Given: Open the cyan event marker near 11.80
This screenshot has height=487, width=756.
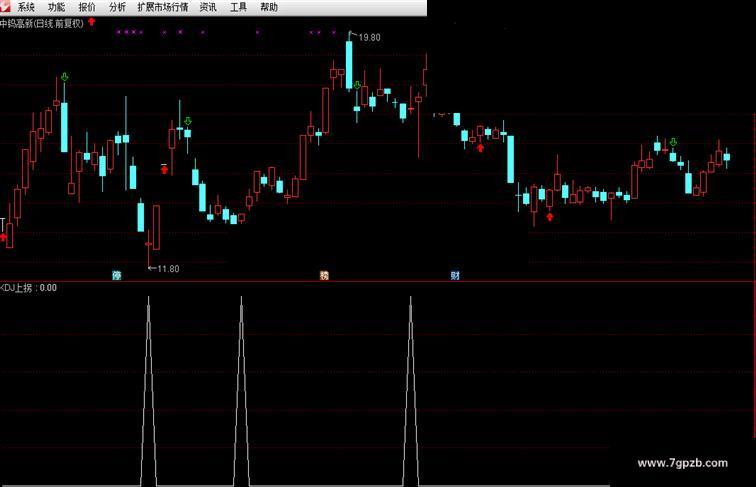Looking at the screenshot, I should coord(117,275).
